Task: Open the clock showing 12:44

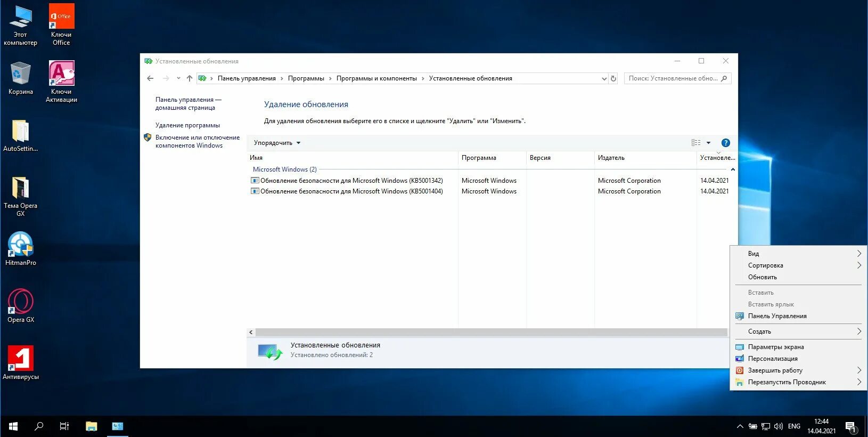Action: pyautogui.click(x=821, y=426)
